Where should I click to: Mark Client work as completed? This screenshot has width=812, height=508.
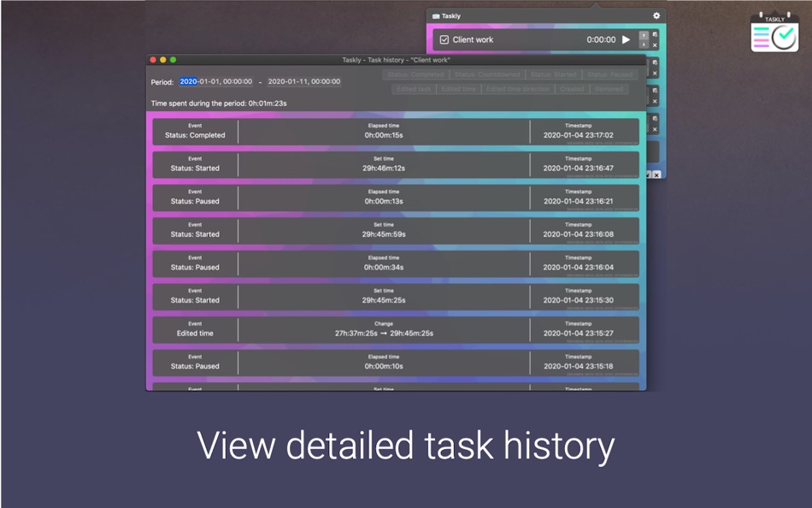[x=444, y=39]
